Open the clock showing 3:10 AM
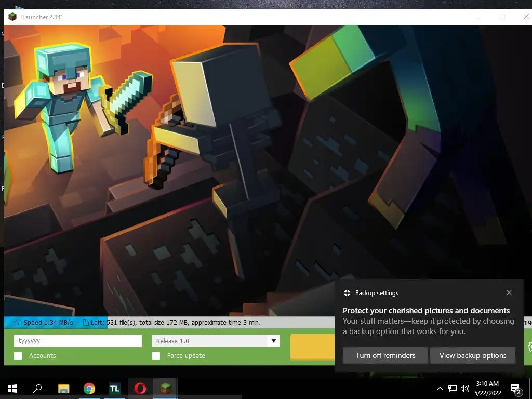This screenshot has width=532, height=399. click(487, 389)
